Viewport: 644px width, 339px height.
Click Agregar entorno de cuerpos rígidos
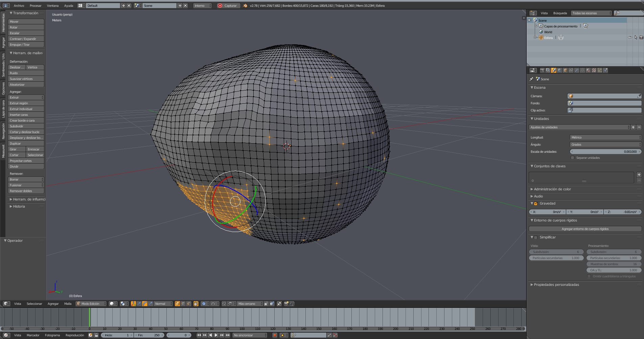click(585, 229)
